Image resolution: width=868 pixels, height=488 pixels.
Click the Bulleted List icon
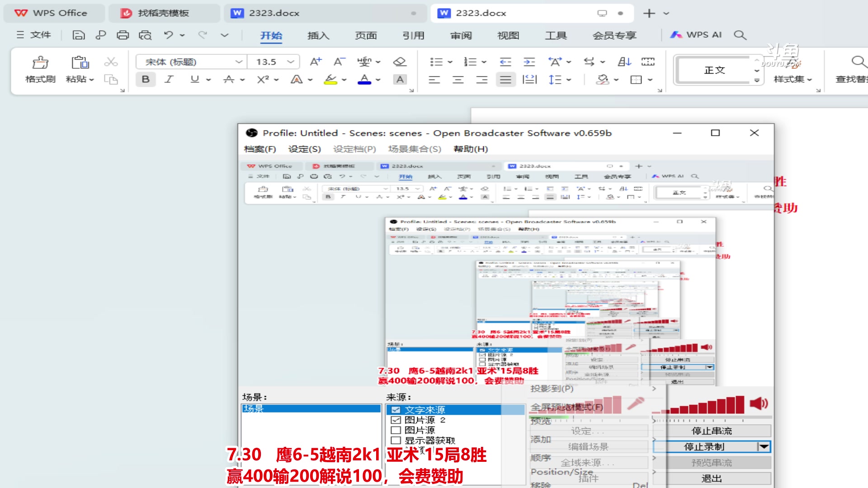pyautogui.click(x=436, y=62)
